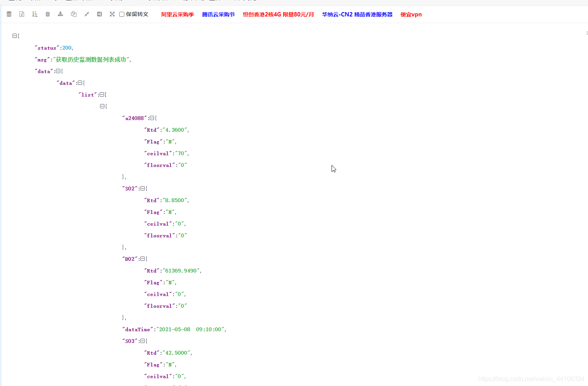Click the ceilval value "70"
Viewport: 588px width, 386px height.
click(x=181, y=153)
